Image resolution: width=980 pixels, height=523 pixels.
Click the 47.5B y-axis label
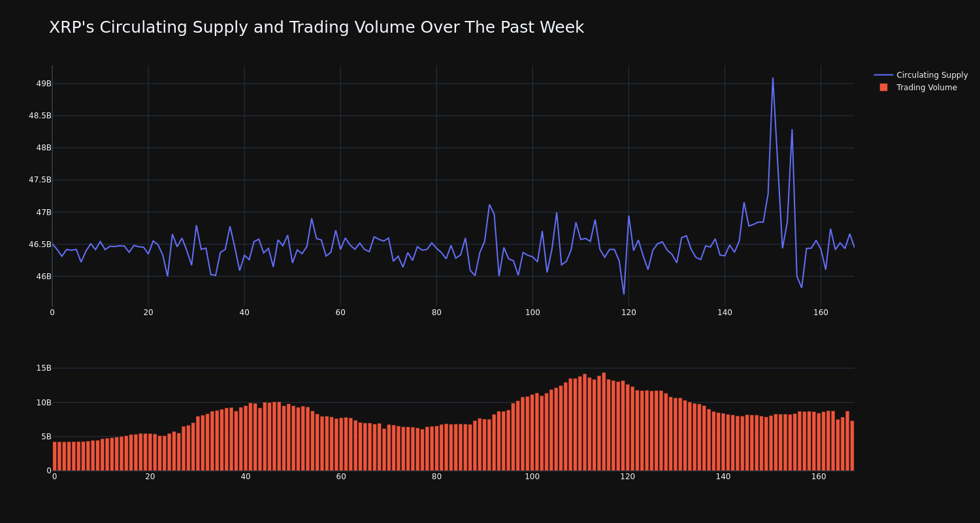coord(40,180)
